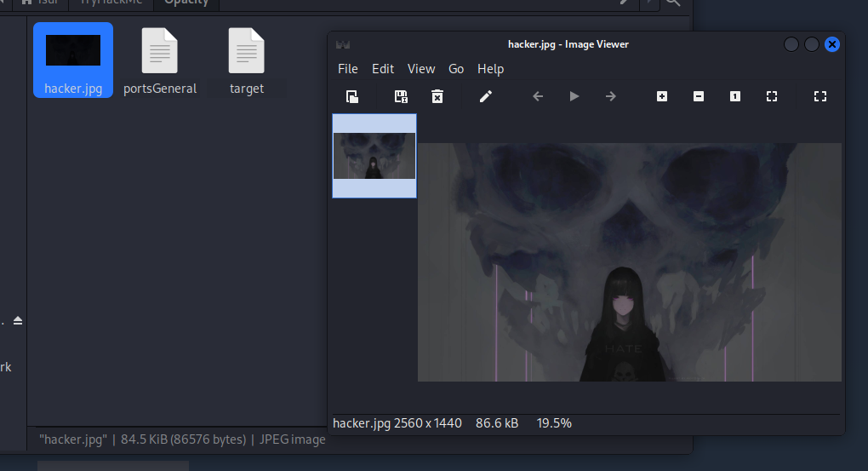Open the View menu

[x=421, y=69]
